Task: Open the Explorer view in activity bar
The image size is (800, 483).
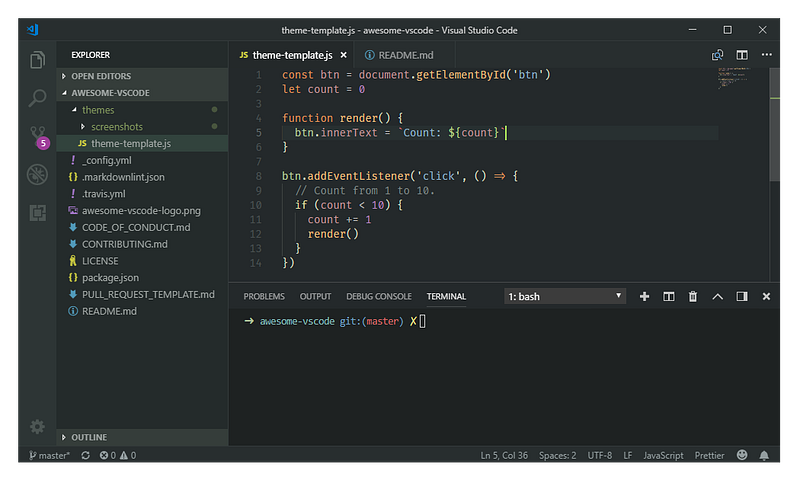Action: 37,60
